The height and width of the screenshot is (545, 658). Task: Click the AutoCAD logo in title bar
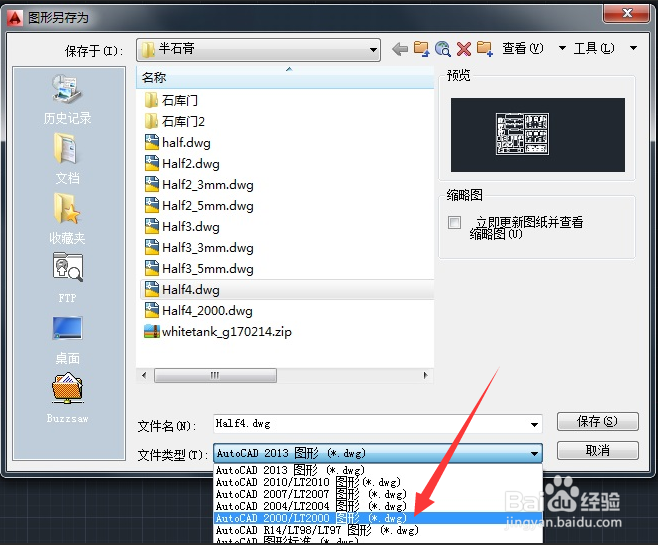click(x=16, y=18)
